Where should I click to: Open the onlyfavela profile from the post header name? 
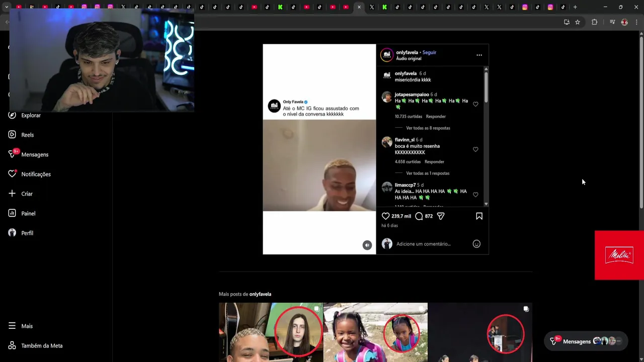(407, 52)
